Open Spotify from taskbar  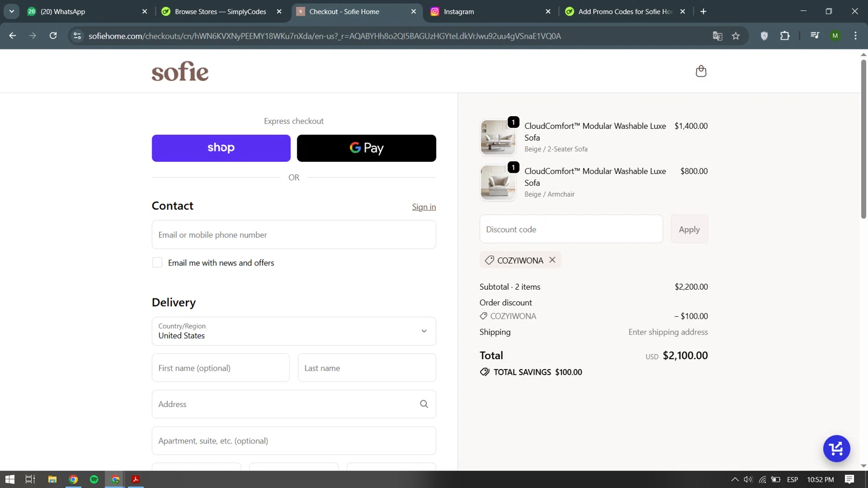(x=94, y=479)
